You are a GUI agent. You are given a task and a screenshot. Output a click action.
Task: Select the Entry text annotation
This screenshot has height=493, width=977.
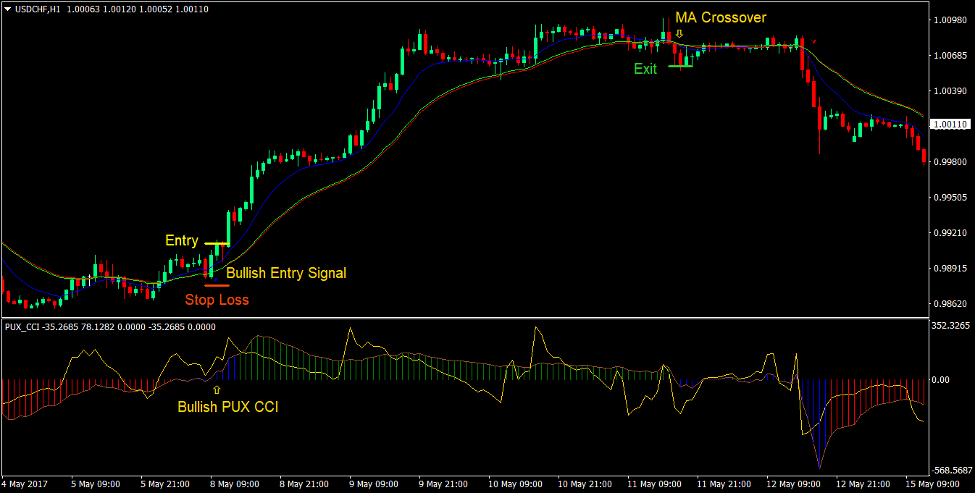pos(182,241)
